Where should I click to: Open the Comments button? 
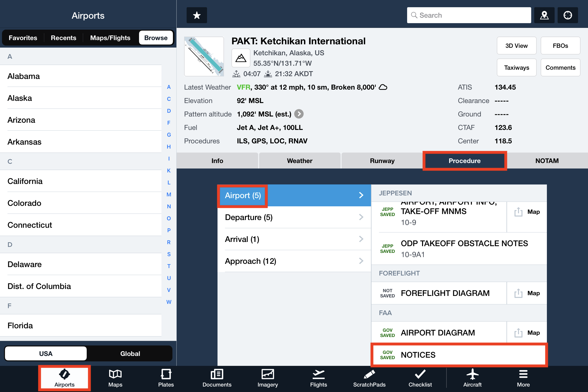560,67
